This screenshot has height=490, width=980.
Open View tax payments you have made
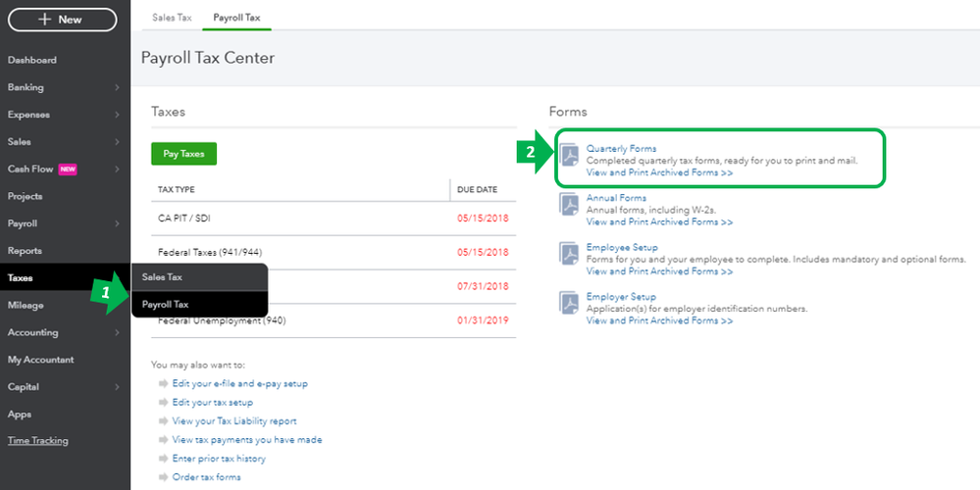[247, 440]
